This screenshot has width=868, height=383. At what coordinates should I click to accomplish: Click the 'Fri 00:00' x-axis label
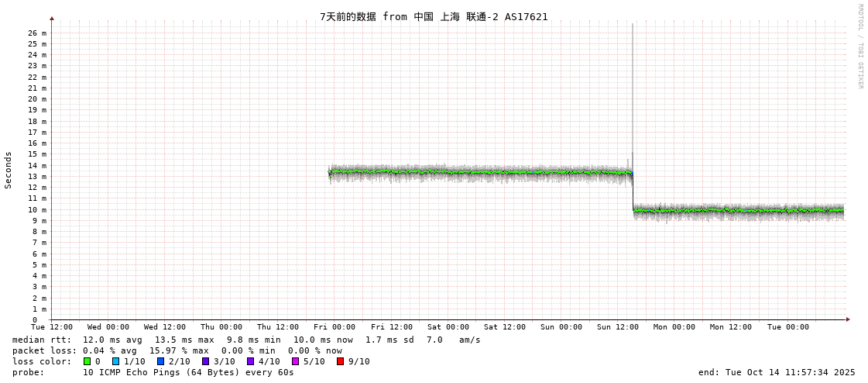[335, 327]
